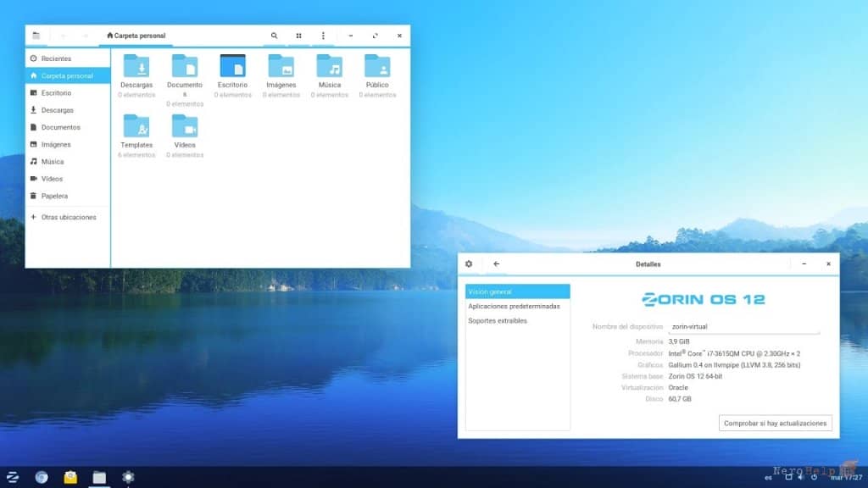Click Carpeta personal path button in header

pyautogui.click(x=136, y=36)
